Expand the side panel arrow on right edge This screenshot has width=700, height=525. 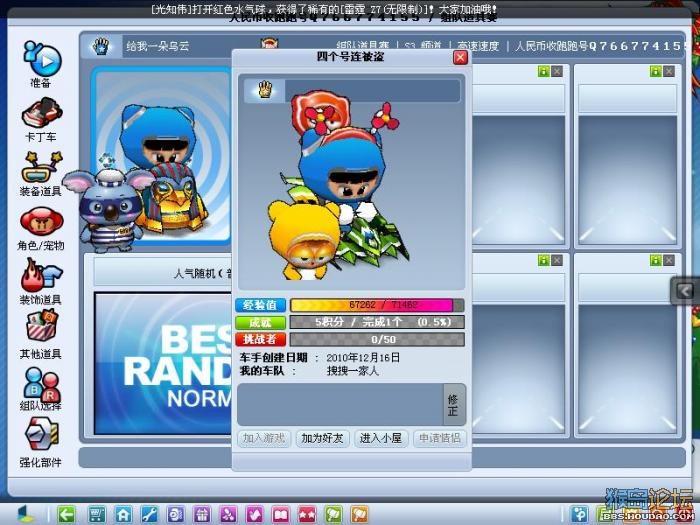[685, 291]
